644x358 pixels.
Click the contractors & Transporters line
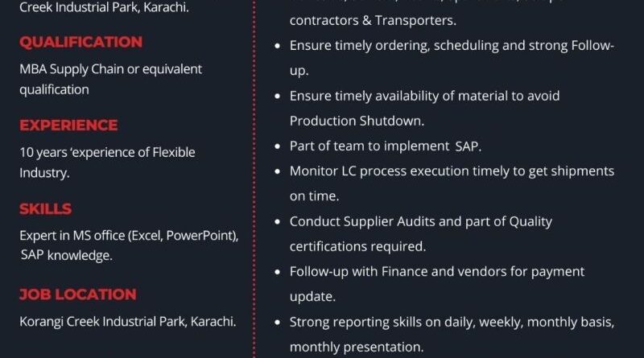[x=372, y=20]
